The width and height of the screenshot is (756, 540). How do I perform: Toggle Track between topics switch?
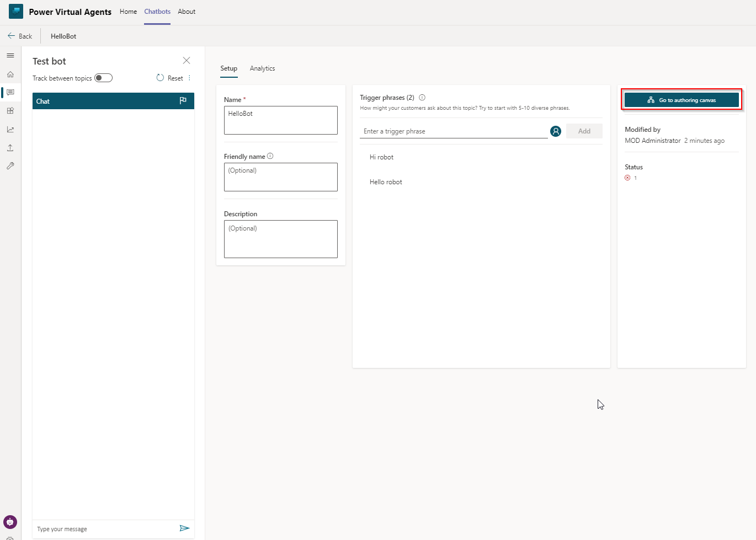click(103, 78)
